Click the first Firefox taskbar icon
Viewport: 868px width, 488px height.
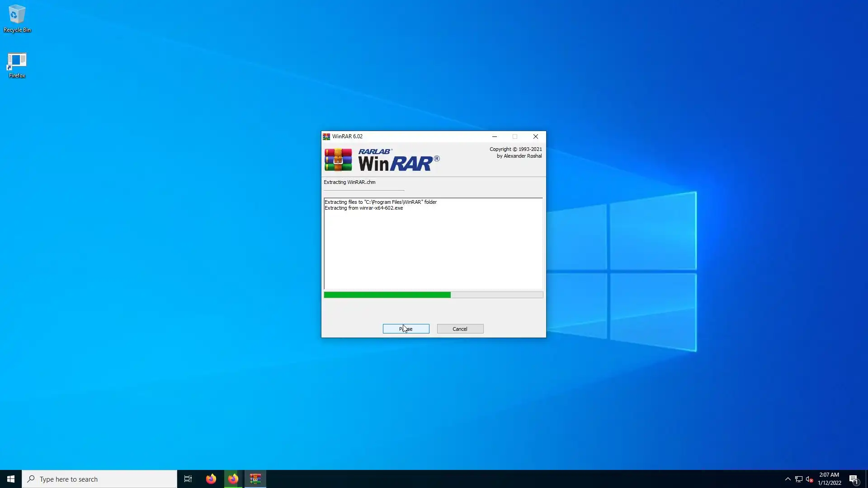coord(211,479)
